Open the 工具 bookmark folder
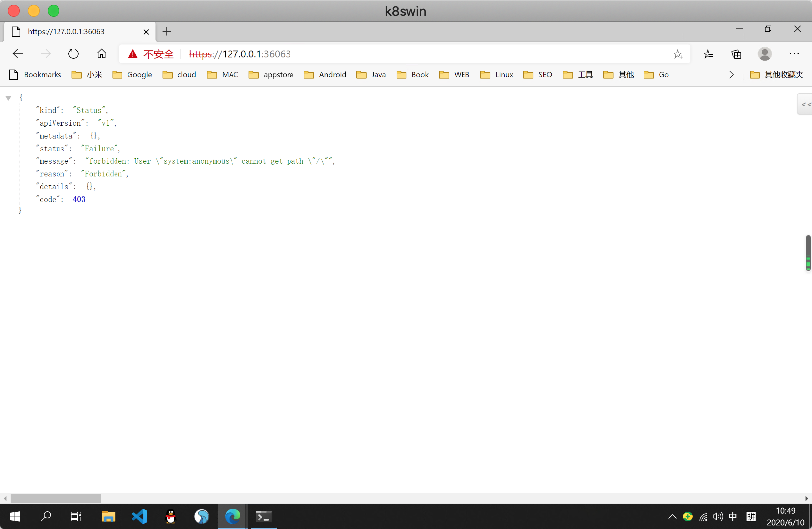Screen dimensions: 812x529 click(x=578, y=75)
